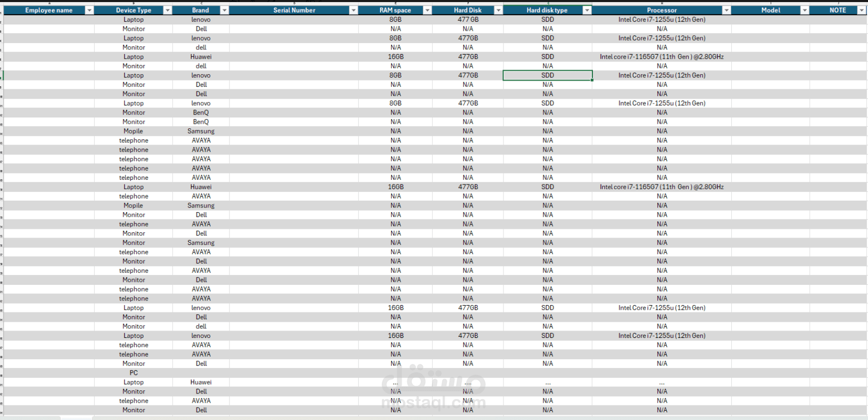Click the first row's 'lenovo' brand cell

201,20
